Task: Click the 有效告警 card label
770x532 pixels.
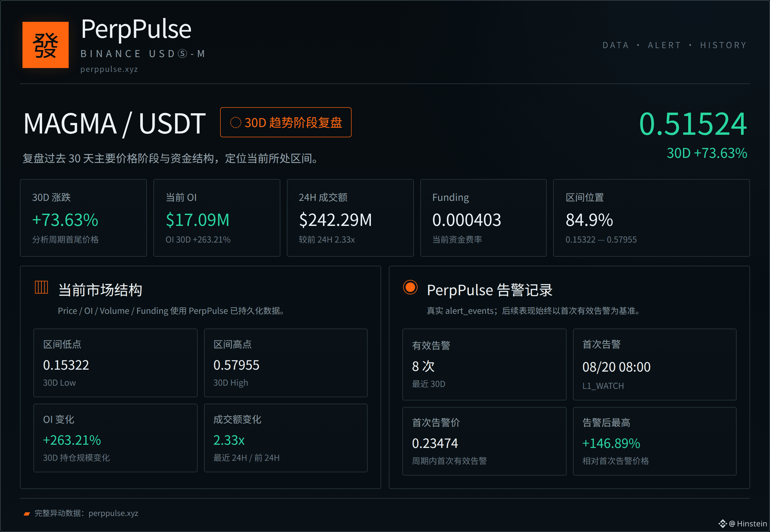Action: (x=431, y=346)
